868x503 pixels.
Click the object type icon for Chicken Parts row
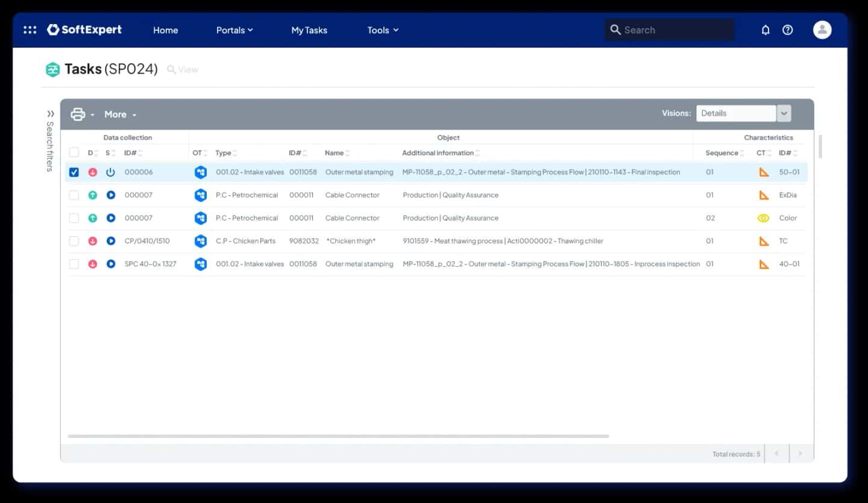point(201,241)
